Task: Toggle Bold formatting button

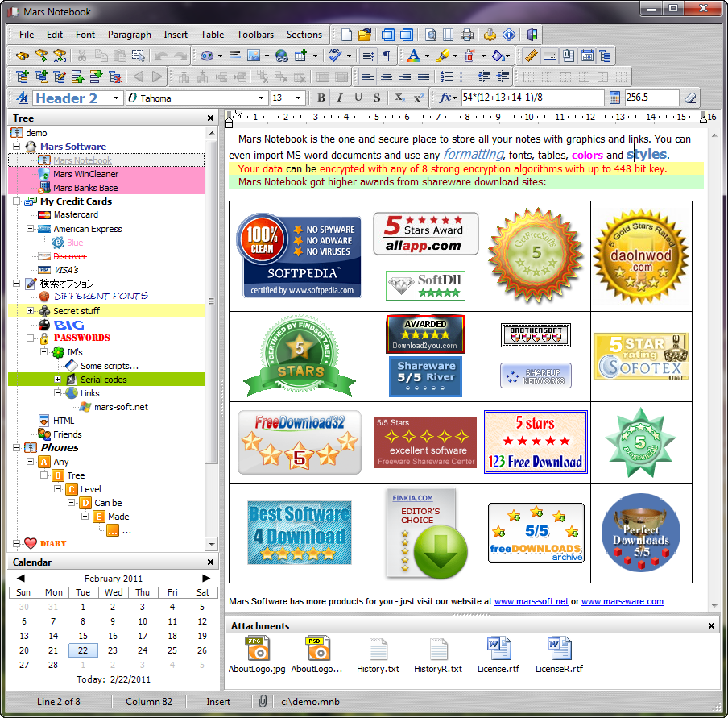Action: pos(321,98)
